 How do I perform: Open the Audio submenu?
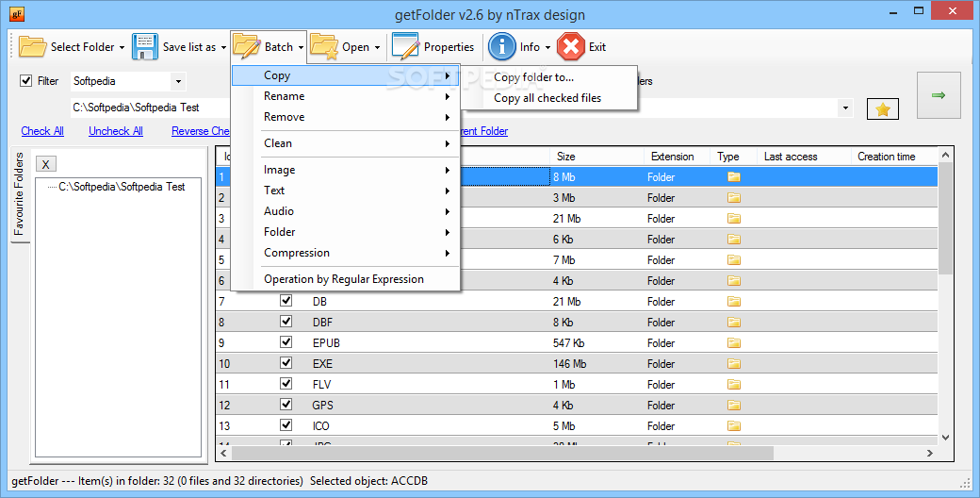[346, 211]
